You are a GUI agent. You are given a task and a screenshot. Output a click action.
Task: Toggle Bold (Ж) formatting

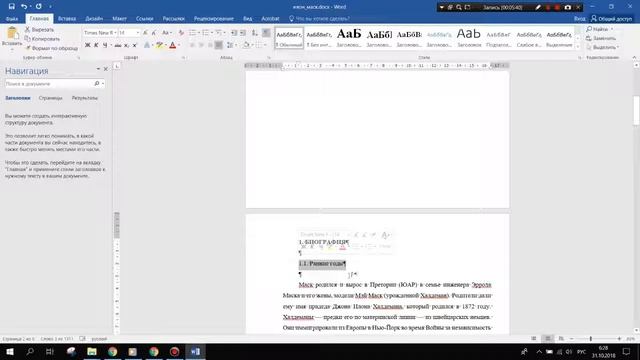pyautogui.click(x=87, y=45)
